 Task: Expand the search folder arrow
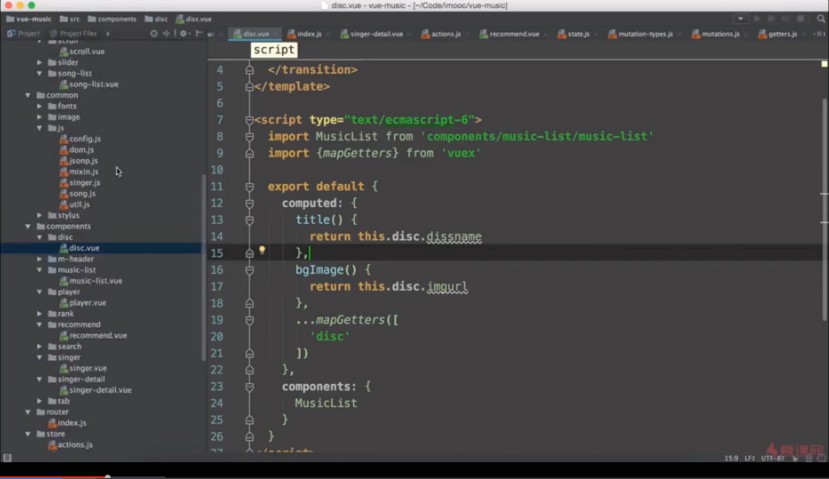pos(40,346)
